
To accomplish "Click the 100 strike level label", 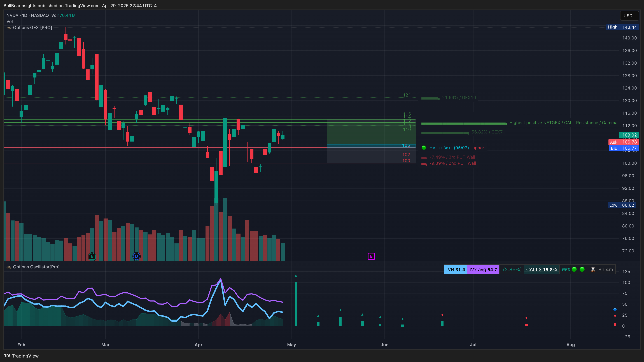I will (406, 161).
